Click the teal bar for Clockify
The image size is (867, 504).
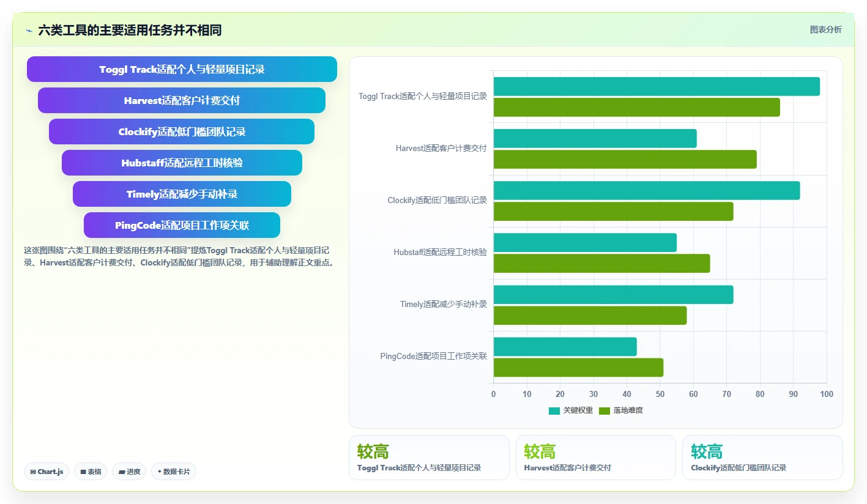point(647,190)
